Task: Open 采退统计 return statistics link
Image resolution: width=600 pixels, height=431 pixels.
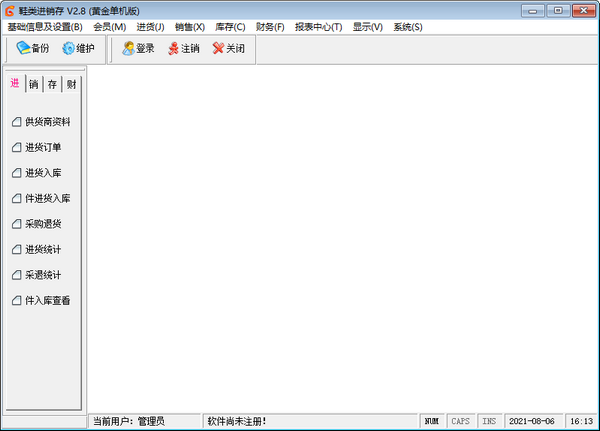Action: pos(43,275)
